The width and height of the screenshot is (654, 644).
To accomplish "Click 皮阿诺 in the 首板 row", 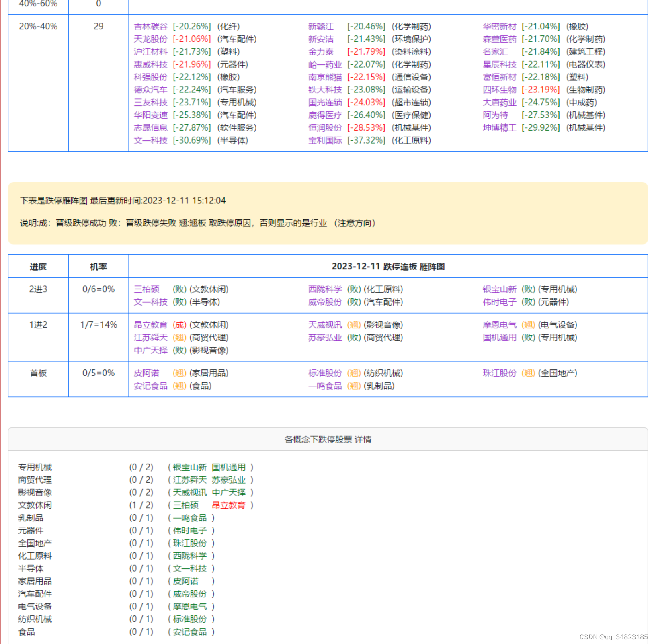I will 146,373.
